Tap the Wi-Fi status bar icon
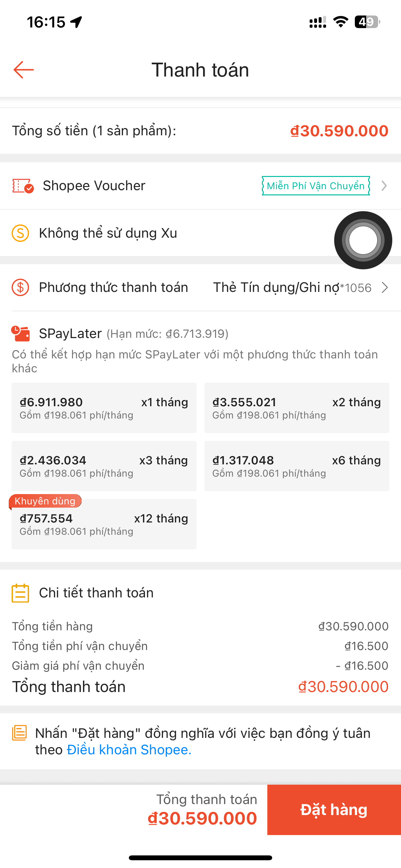Screen dimensions: 401x868 pyautogui.click(x=341, y=22)
